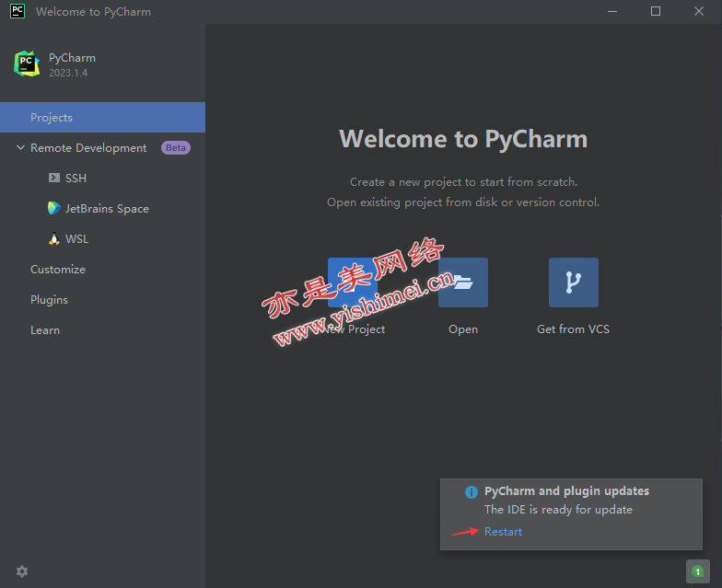Click the JetBrains Space logo icon
The image size is (722, 588).
[53, 208]
